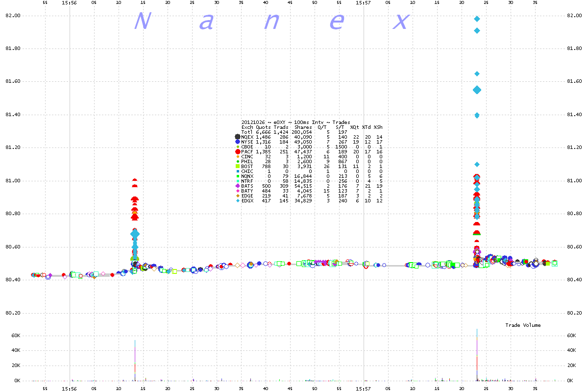Click the EDGX diamond near 81.40

pyautogui.click(x=477, y=115)
